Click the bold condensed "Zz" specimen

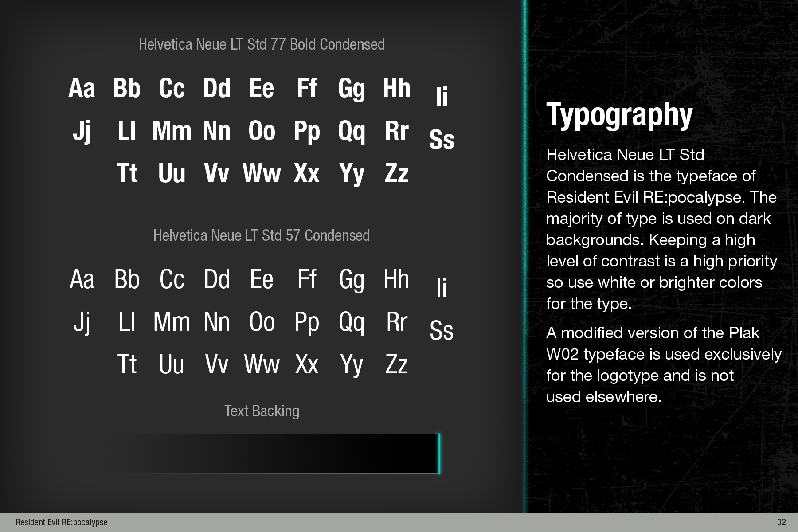397,173
